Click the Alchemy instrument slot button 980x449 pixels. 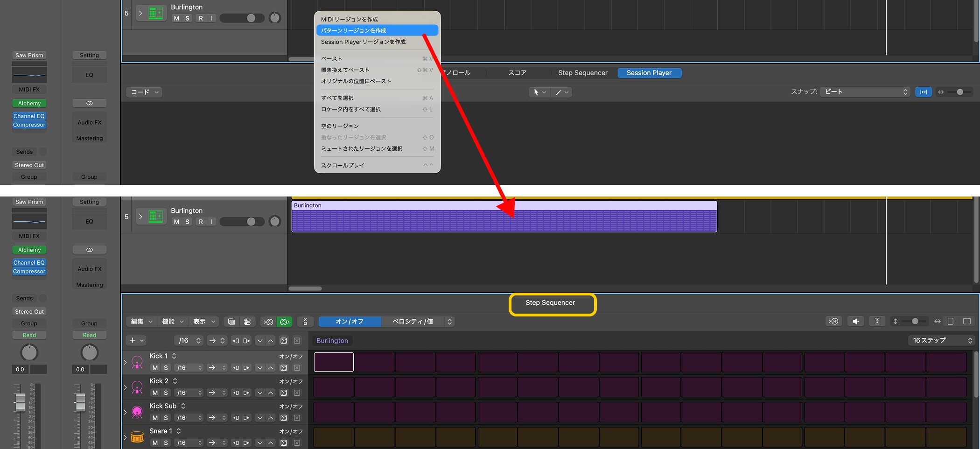29,103
